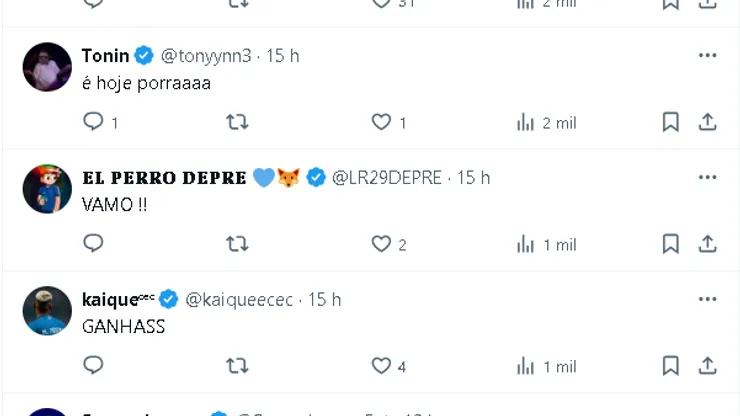Screen dimensions: 740x416
Task: Reply to EL PERRO DEPRE's tweet
Action: pos(93,244)
